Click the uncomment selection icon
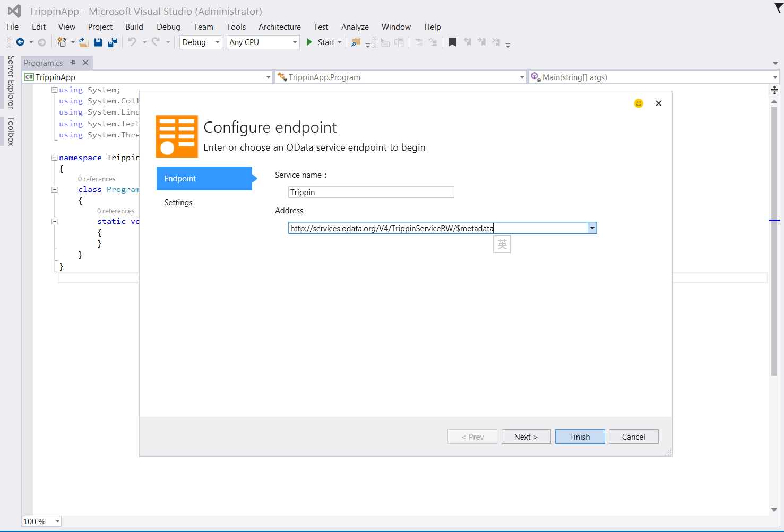784x532 pixels. coord(433,42)
